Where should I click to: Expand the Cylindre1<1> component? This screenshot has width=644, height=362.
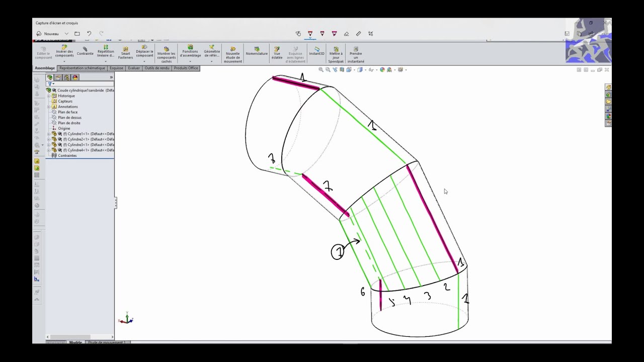[x=49, y=134]
